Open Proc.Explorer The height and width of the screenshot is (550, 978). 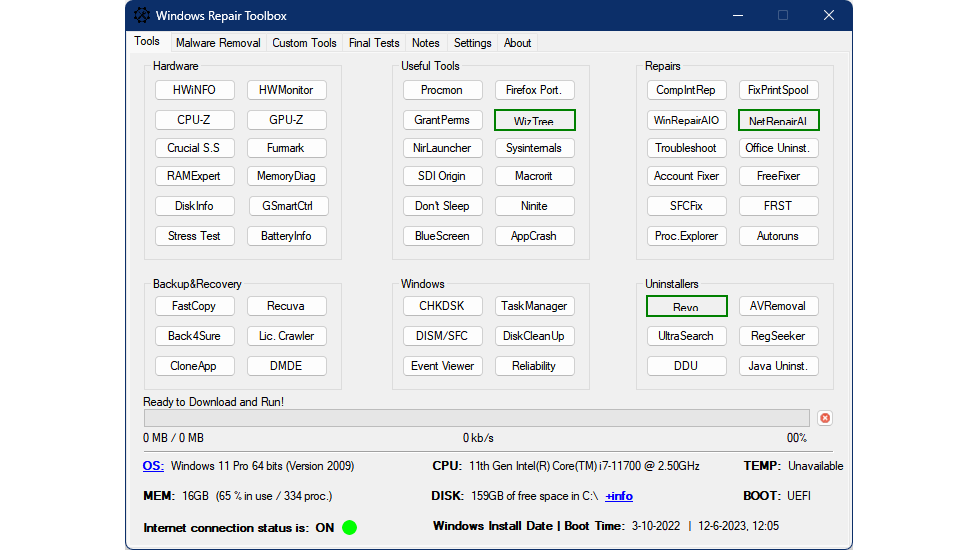coord(687,236)
